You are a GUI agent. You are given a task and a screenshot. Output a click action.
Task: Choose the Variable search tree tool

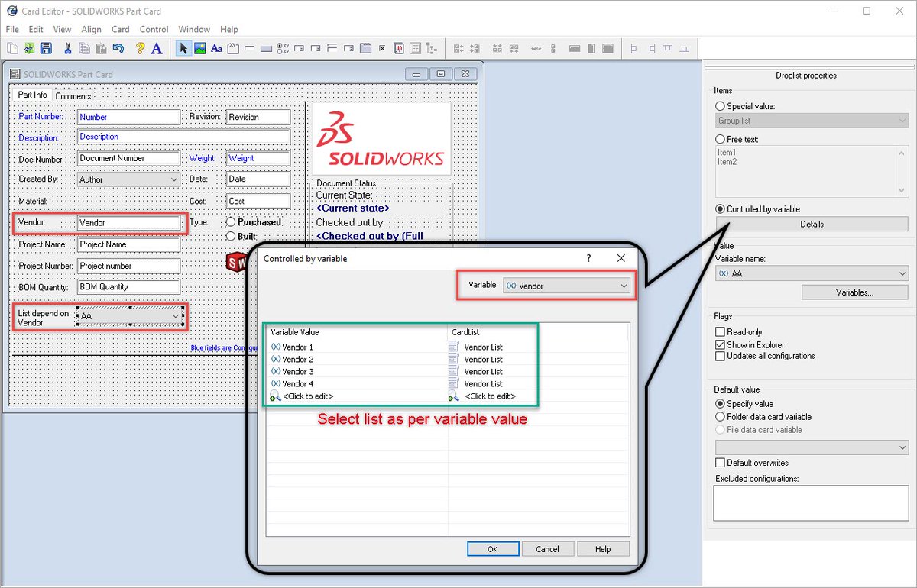[431, 48]
